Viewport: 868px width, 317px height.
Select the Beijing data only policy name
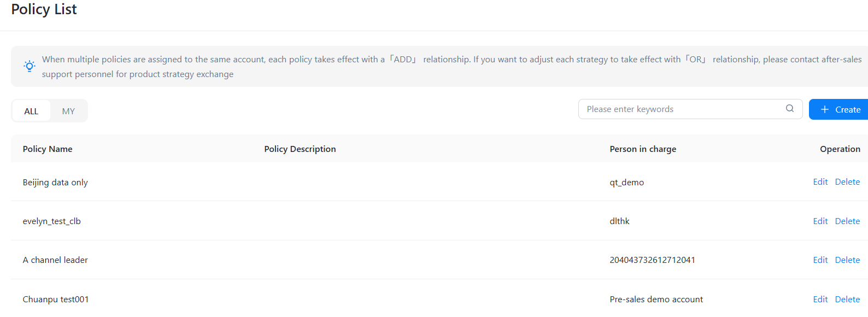click(55, 183)
